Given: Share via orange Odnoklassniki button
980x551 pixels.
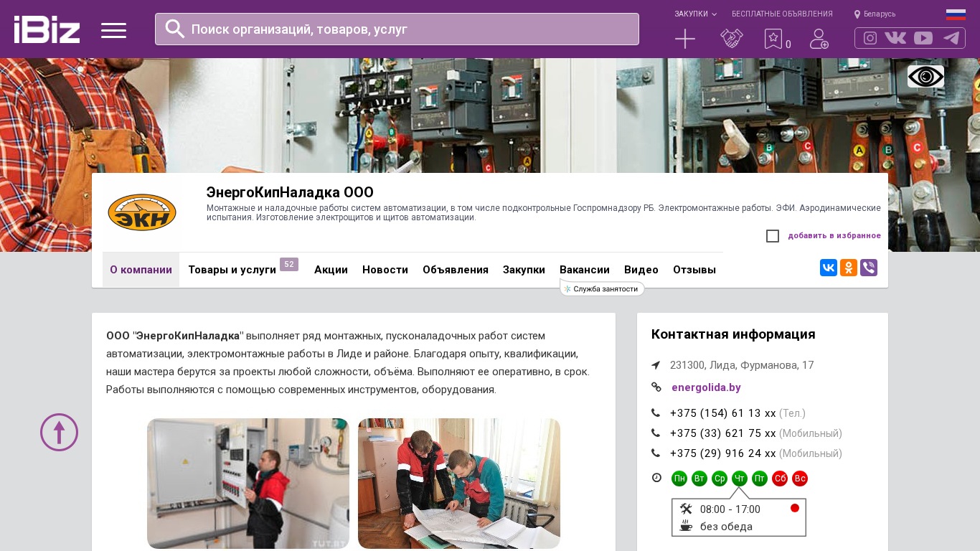Looking at the screenshot, I should 849,268.
